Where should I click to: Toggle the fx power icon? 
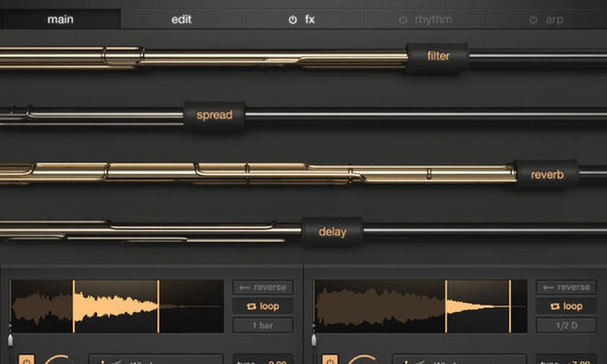coord(293,20)
